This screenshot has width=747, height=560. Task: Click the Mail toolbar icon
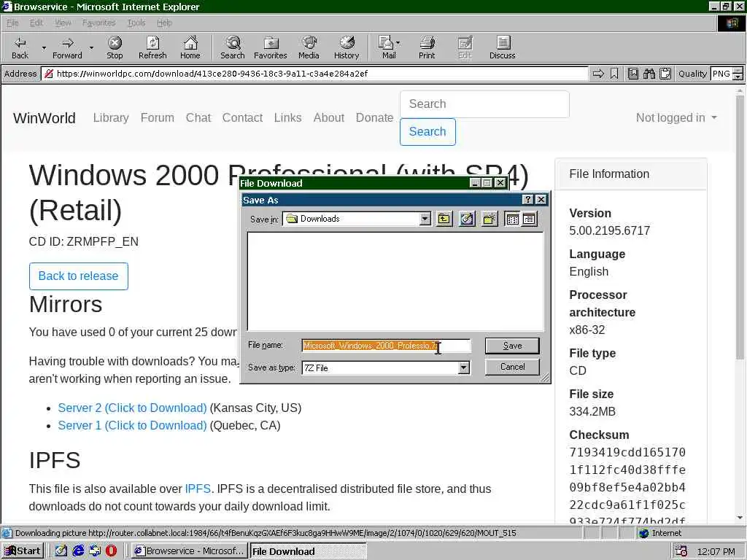(x=387, y=47)
